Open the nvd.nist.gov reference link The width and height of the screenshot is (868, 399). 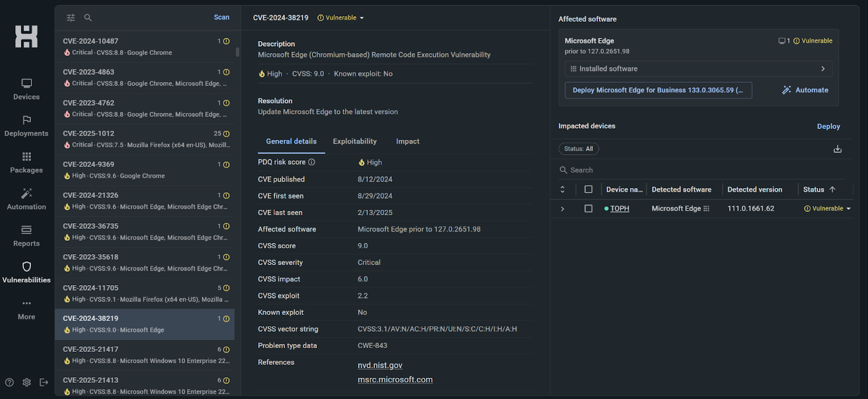click(380, 365)
